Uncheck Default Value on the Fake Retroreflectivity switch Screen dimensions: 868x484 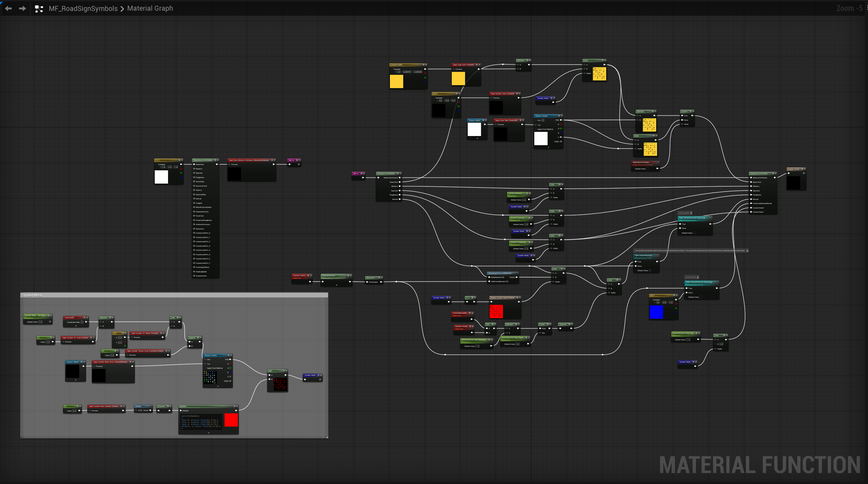pyautogui.click(x=650, y=270)
